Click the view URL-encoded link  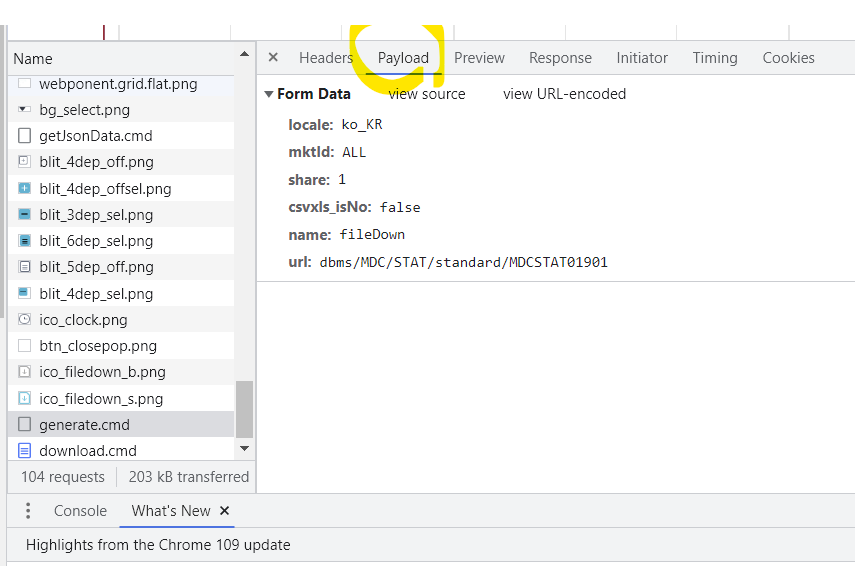tap(564, 94)
